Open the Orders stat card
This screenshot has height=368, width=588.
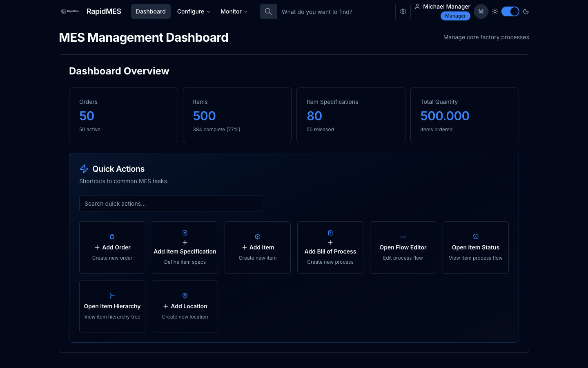pyautogui.click(x=123, y=115)
